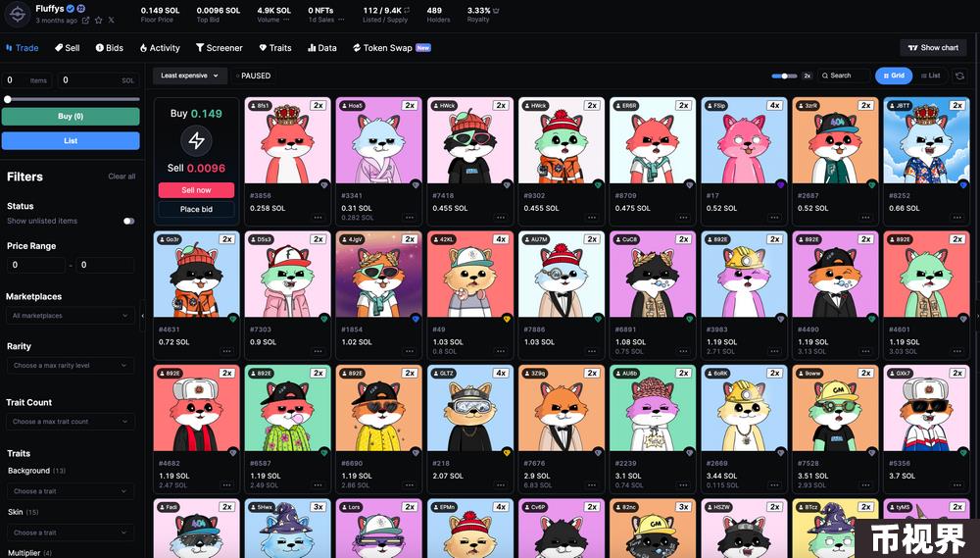Click the 2x multiplier badge on card #7303
This screenshot has width=980, height=558.
tap(318, 239)
